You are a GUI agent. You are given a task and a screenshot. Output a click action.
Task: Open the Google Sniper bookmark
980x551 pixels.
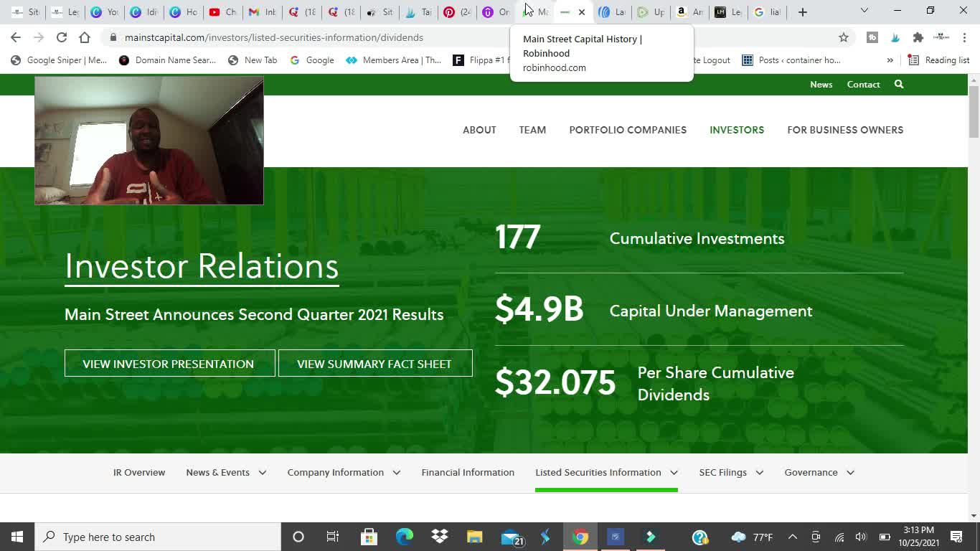[x=59, y=60]
